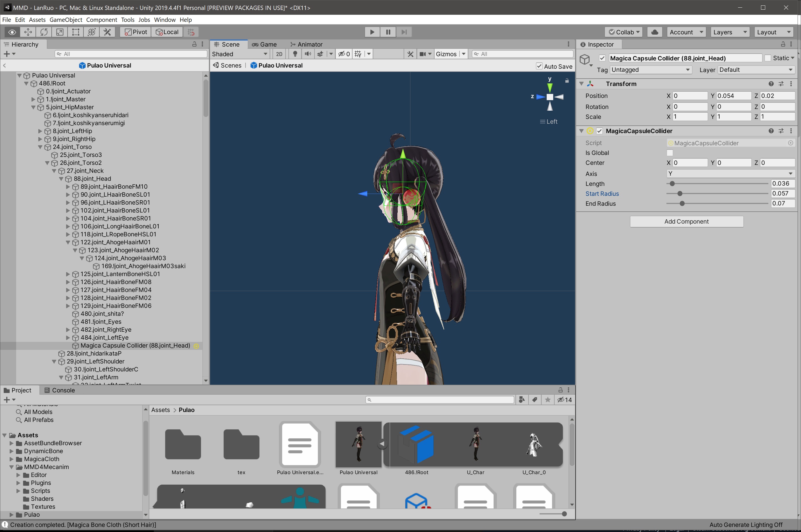Click the Pause button
The height and width of the screenshot is (532, 801).
(388, 32)
